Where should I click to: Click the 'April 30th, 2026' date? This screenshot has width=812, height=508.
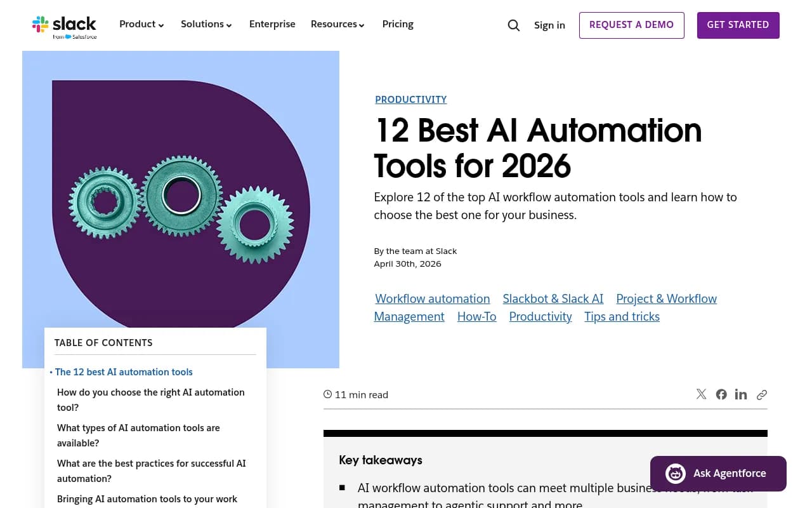click(x=407, y=264)
